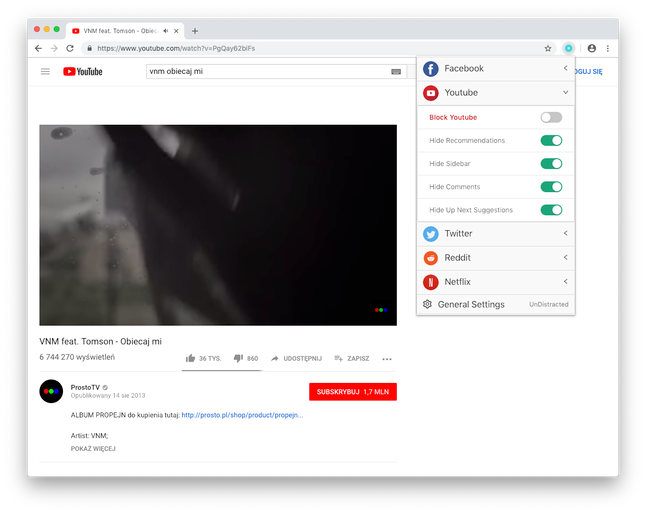Open General Settings gear icon
Screen dimensions: 646x513
tap(427, 304)
